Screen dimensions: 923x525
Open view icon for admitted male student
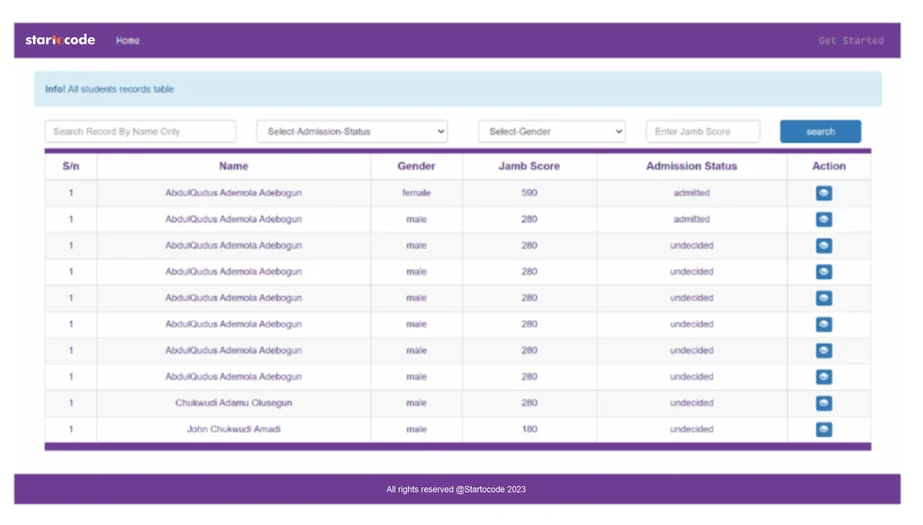[x=824, y=219]
